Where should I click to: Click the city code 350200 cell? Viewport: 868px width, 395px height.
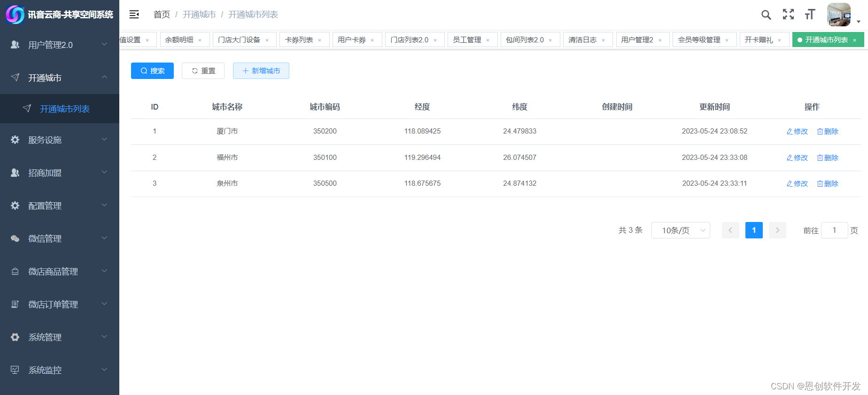click(x=325, y=131)
